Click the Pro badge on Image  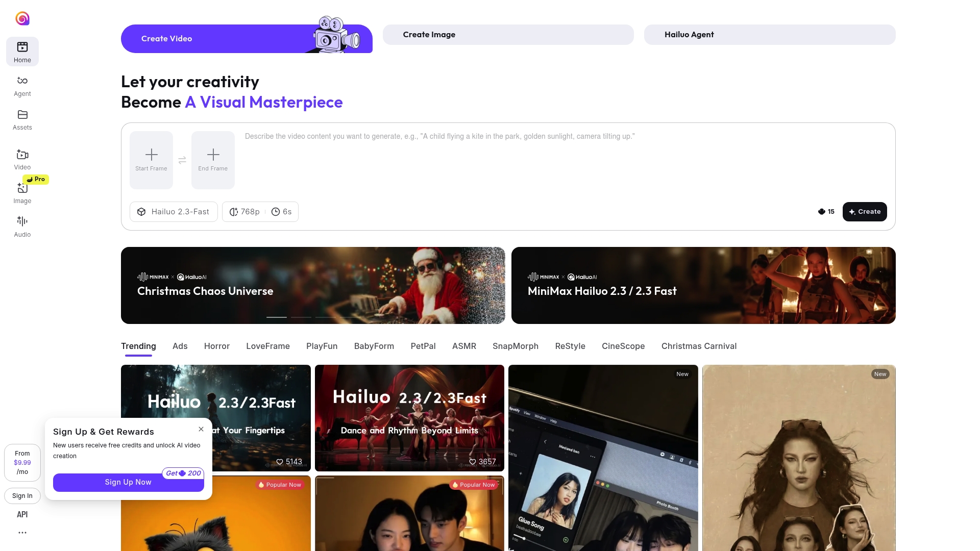[x=36, y=180]
